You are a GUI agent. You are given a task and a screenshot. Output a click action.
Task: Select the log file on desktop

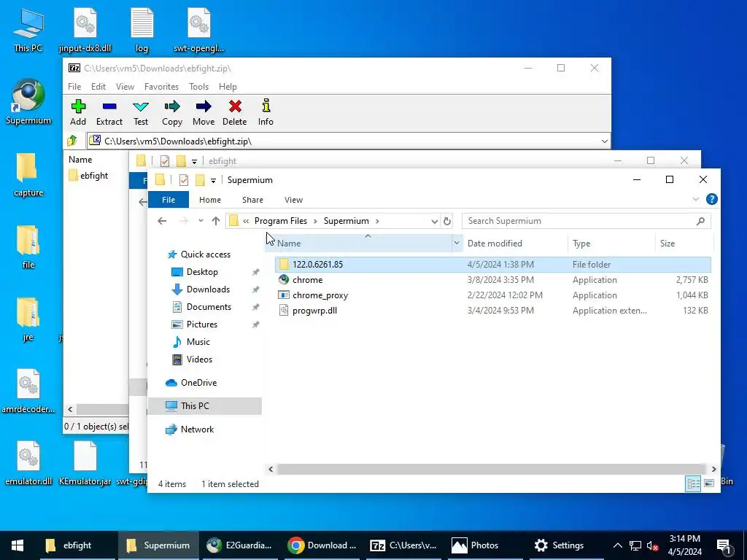pyautogui.click(x=142, y=31)
